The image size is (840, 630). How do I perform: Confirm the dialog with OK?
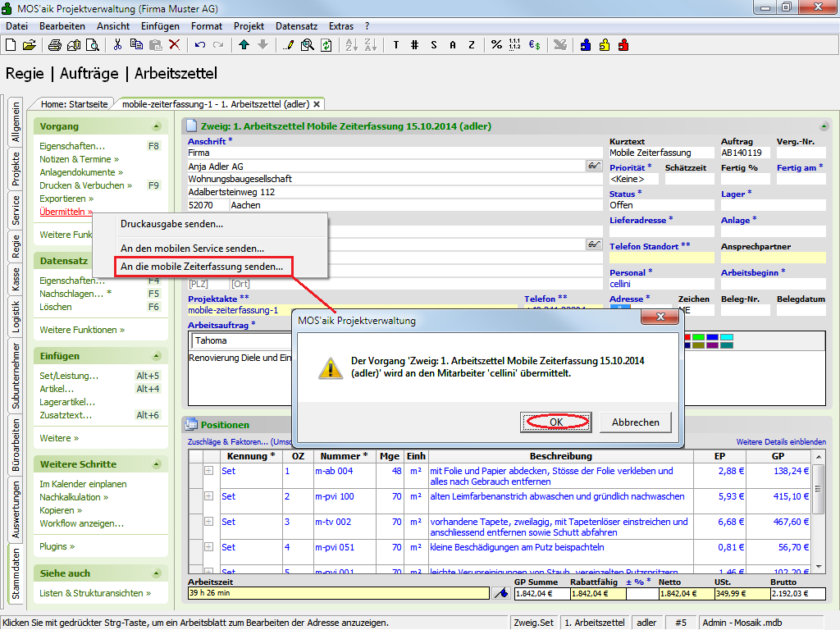[x=556, y=422]
